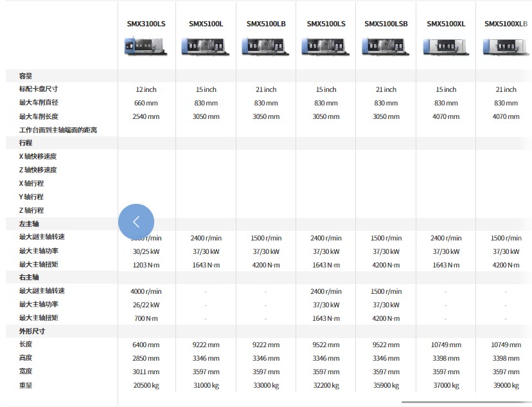Click 15 inch chuck size under SMX5100L
The image size is (532, 407).
point(206,89)
